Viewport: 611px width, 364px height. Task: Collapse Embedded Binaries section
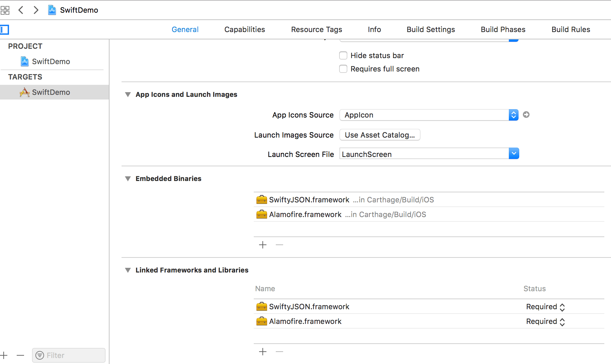tap(128, 179)
